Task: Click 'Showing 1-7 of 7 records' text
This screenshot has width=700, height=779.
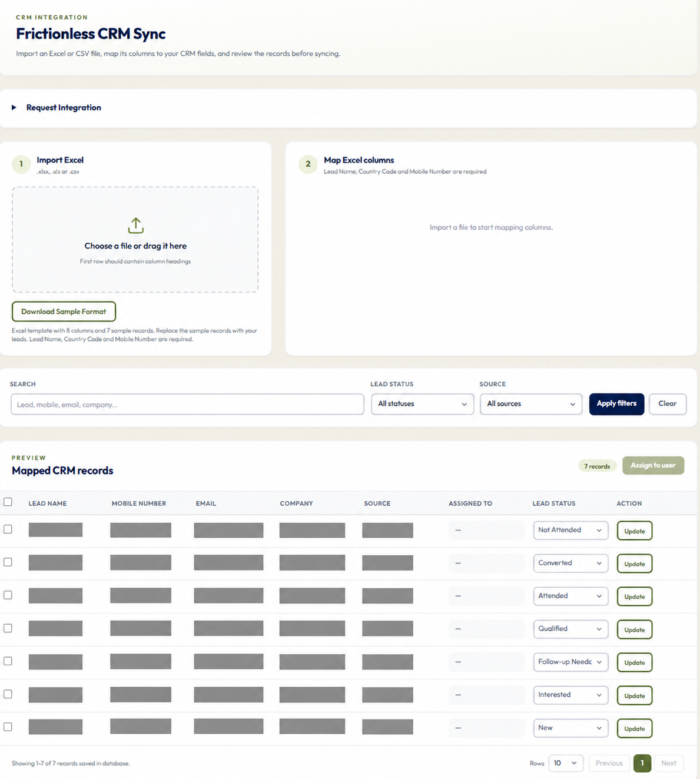Action: click(71, 764)
